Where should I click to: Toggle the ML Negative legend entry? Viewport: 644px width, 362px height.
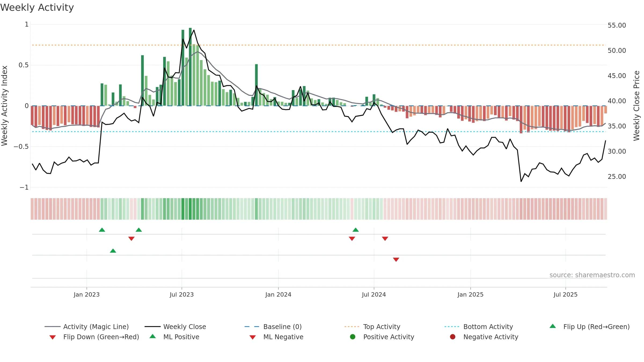pos(276,337)
